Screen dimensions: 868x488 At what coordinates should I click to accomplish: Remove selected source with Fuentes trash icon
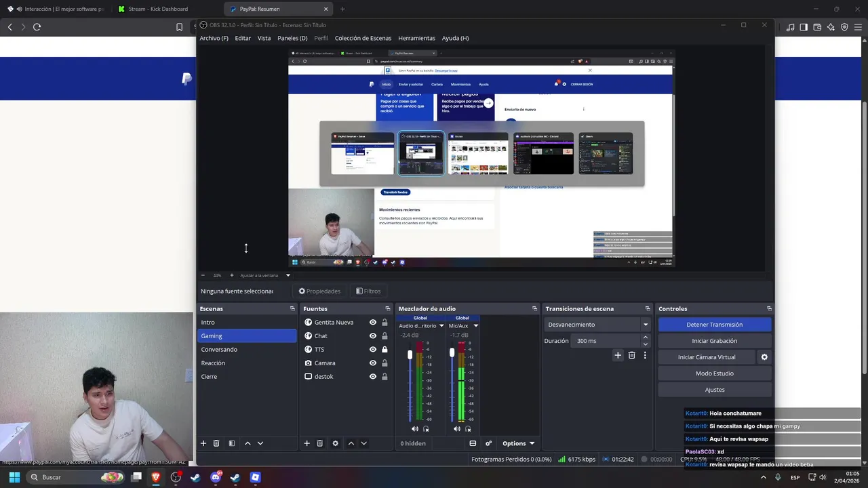(320, 443)
